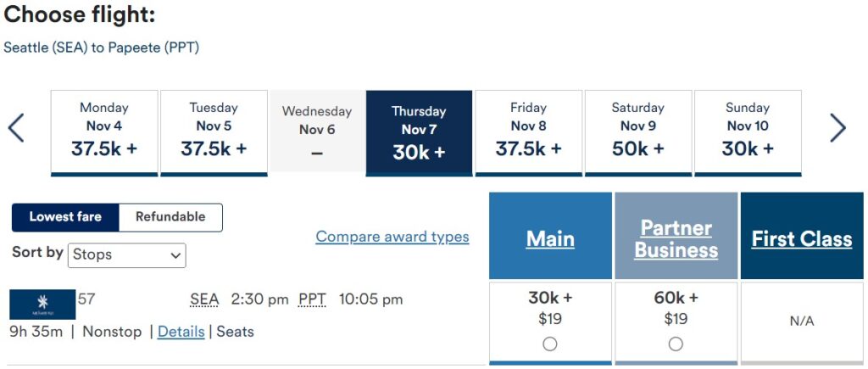Select Main fare 30k radio button
Screen dimensions: 868x369
549,344
